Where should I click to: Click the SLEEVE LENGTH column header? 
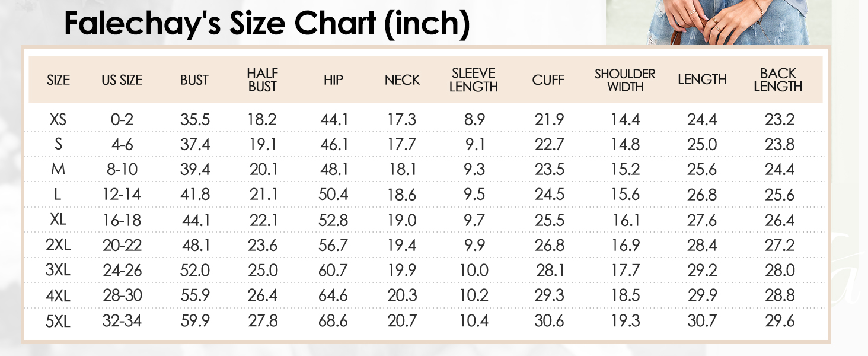coord(473,80)
